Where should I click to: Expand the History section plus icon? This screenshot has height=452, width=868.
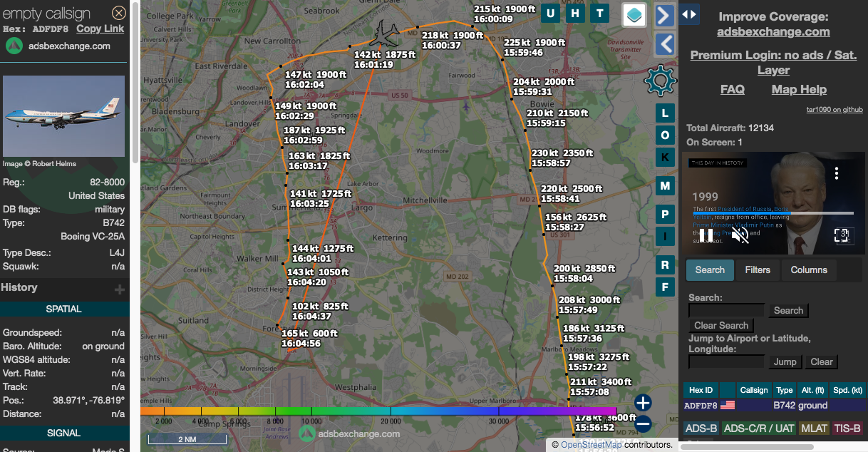(x=120, y=289)
